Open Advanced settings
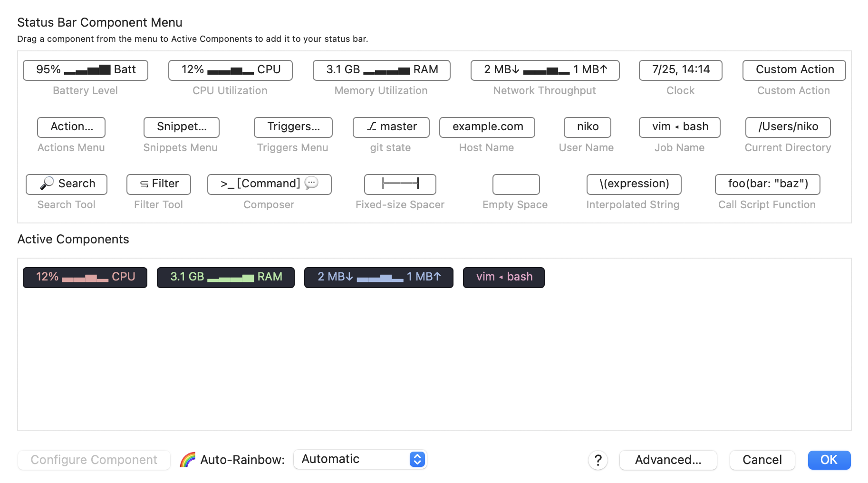The width and height of the screenshot is (868, 483). pos(668,460)
